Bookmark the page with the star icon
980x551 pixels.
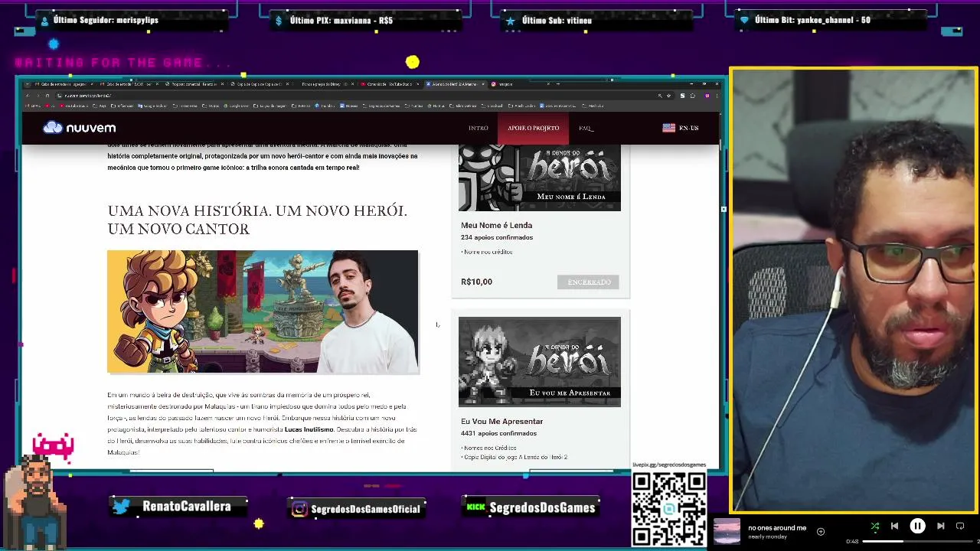click(668, 96)
